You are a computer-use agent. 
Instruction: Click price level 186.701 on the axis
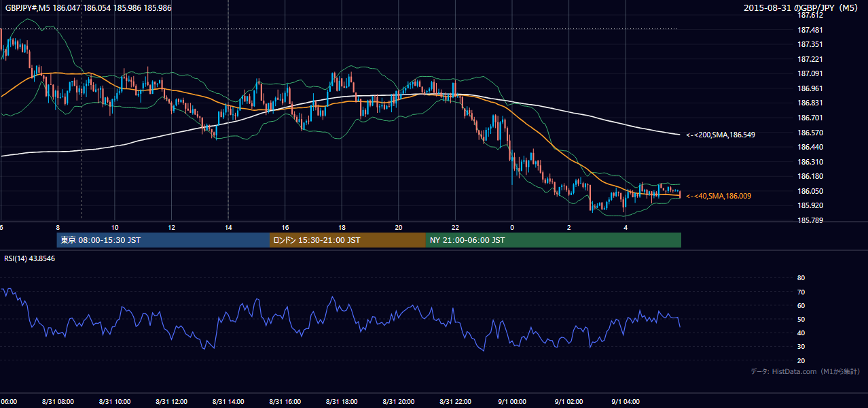tap(810, 118)
